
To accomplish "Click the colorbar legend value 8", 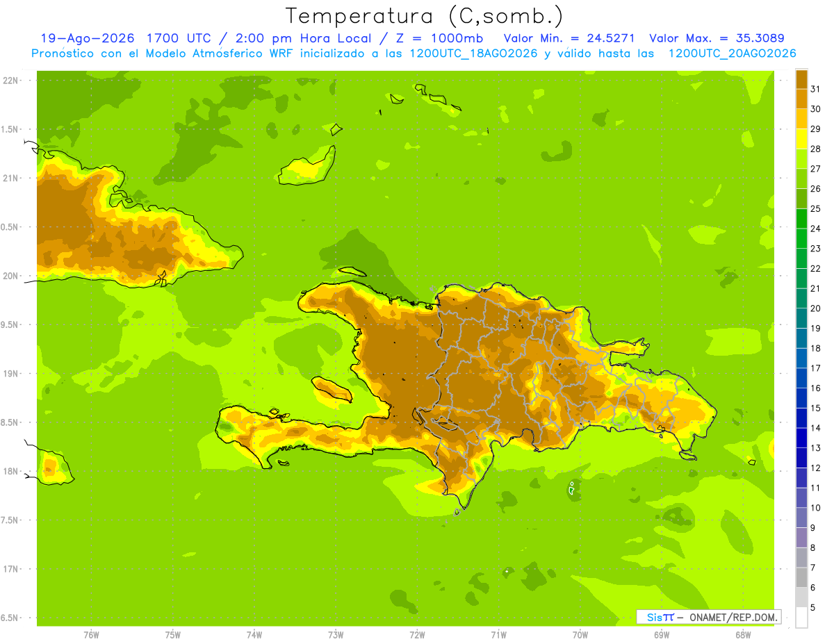I will pyautogui.click(x=813, y=548).
